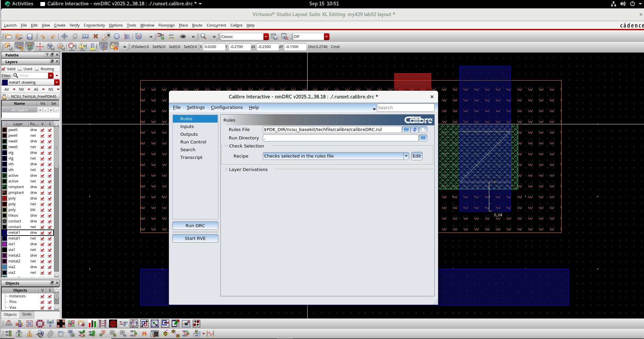Screen dimensions: 644x339
Task: Click the Open folder icon in Virtuoso toolbar
Action: click(x=8, y=37)
